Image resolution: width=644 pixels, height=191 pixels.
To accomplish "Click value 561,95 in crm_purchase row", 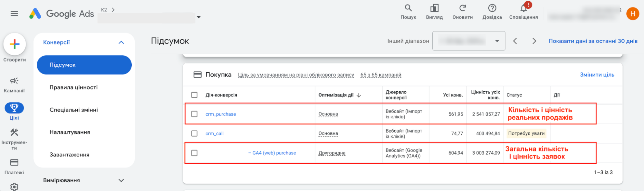I will click(x=456, y=114).
